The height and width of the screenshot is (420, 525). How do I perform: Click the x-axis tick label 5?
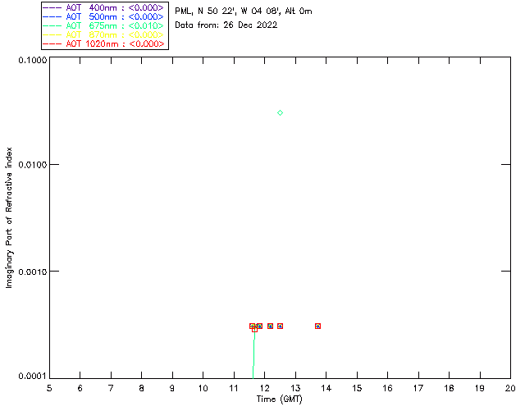pyautogui.click(x=49, y=388)
